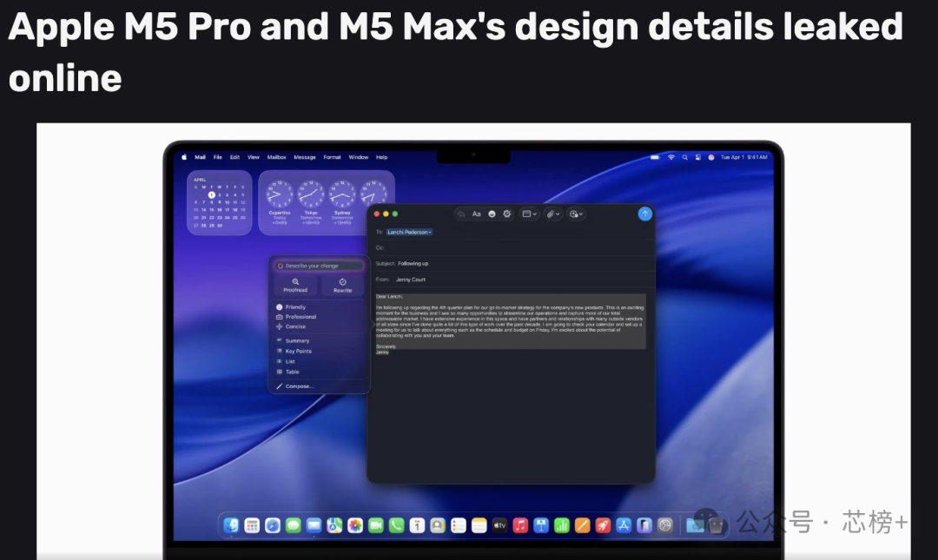
Task: Open text formatting with the Aa icon
Action: pyautogui.click(x=476, y=214)
